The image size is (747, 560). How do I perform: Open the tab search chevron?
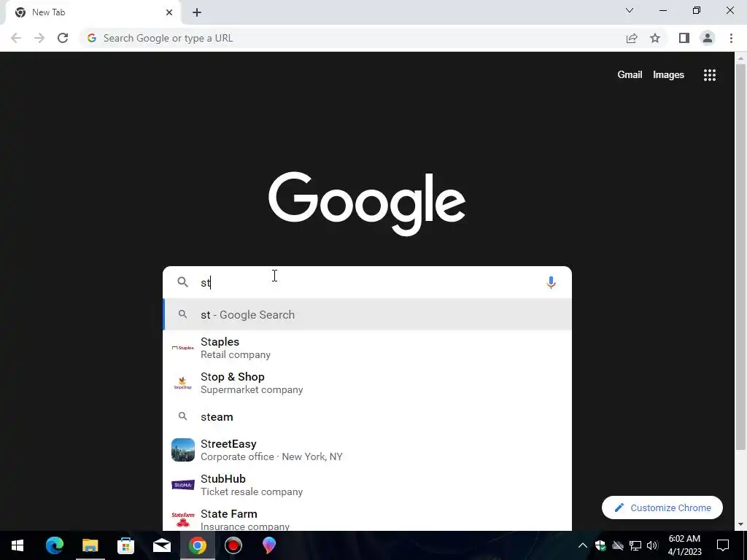point(630,10)
